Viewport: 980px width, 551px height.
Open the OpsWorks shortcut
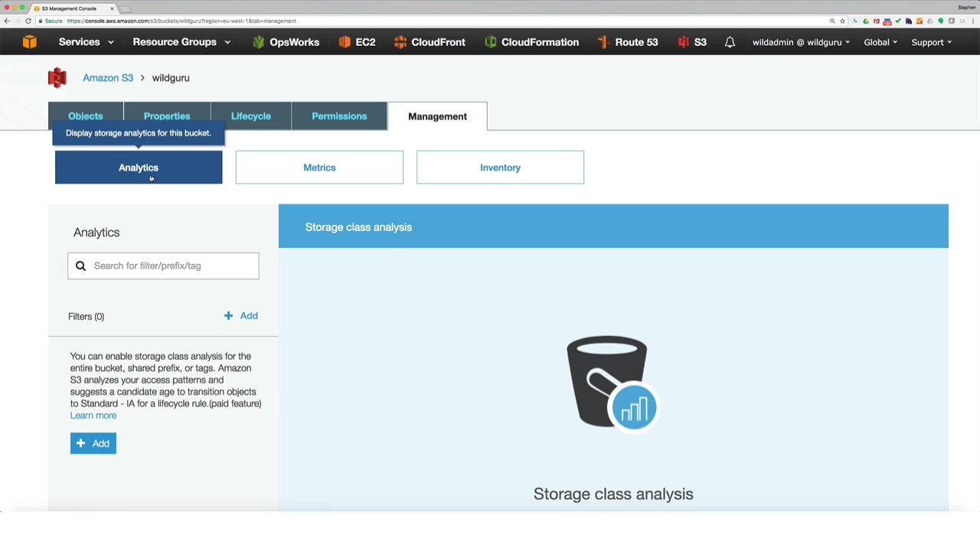tap(286, 42)
